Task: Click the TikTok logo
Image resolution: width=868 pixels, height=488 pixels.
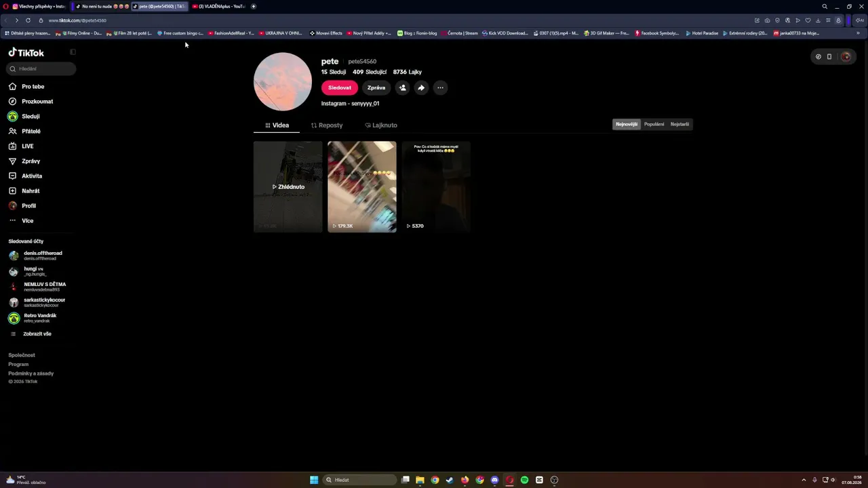Action: click(26, 52)
